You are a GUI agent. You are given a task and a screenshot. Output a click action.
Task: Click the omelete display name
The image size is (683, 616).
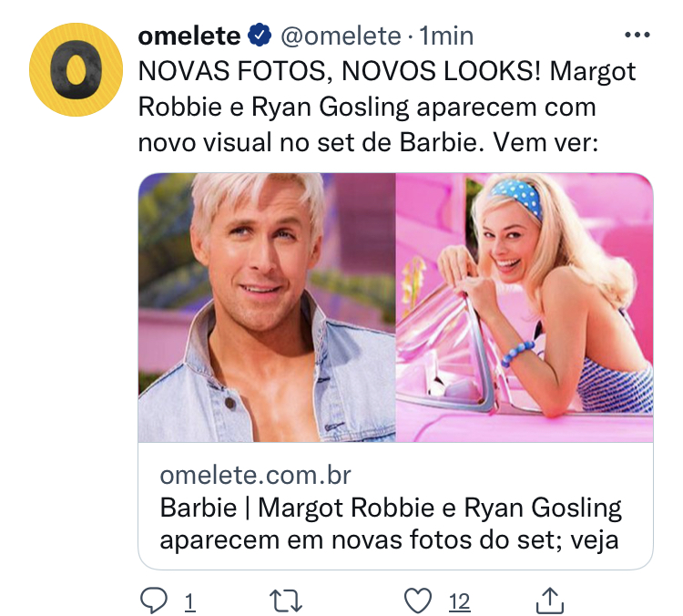(189, 36)
